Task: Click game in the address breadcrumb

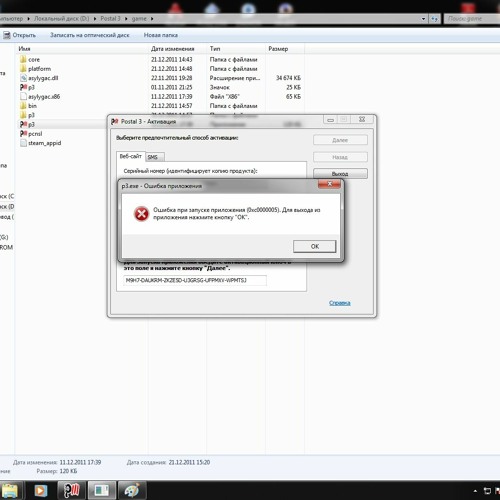Action: tap(139, 19)
